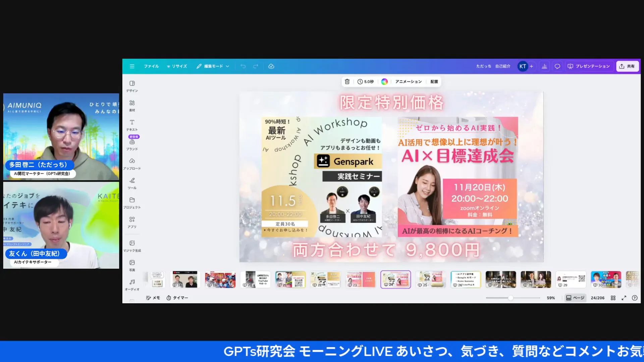Select the テキスト (Text) sidebar icon
Screen dimensions: 644x362
(x=132, y=125)
